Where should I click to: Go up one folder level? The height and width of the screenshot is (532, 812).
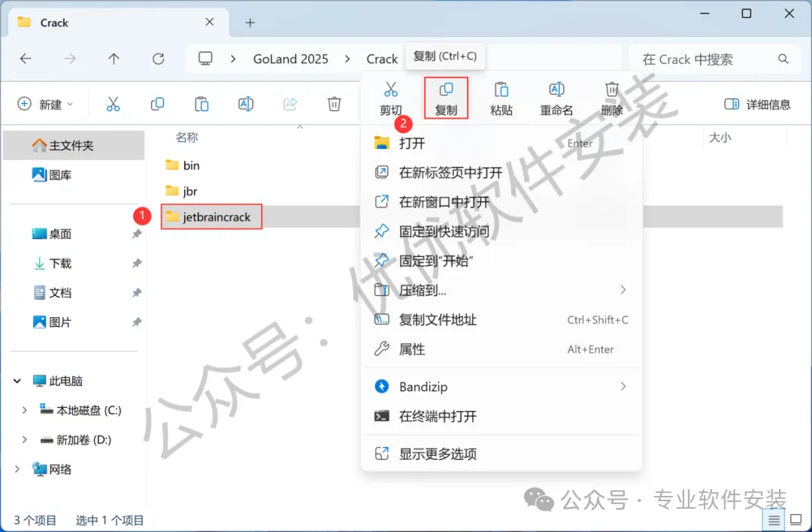tap(114, 59)
